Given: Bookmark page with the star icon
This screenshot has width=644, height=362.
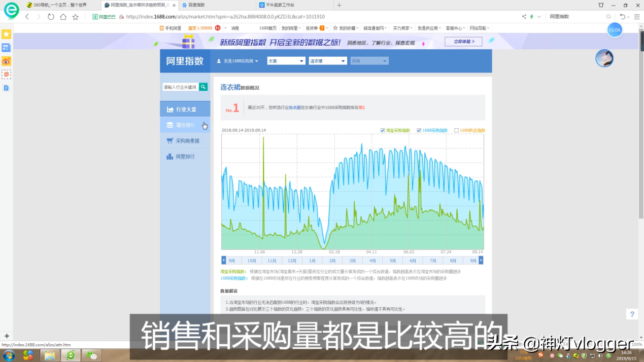Looking at the screenshot, I should pyautogui.click(x=76, y=17).
